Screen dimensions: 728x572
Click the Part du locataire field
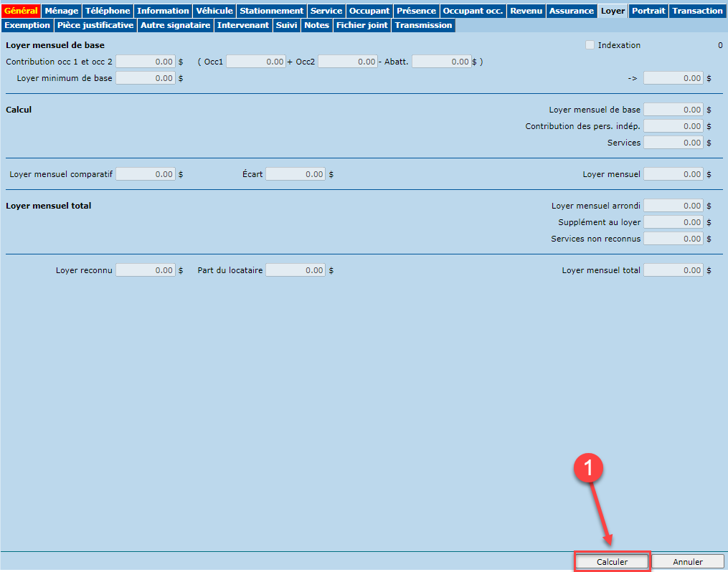tap(296, 270)
